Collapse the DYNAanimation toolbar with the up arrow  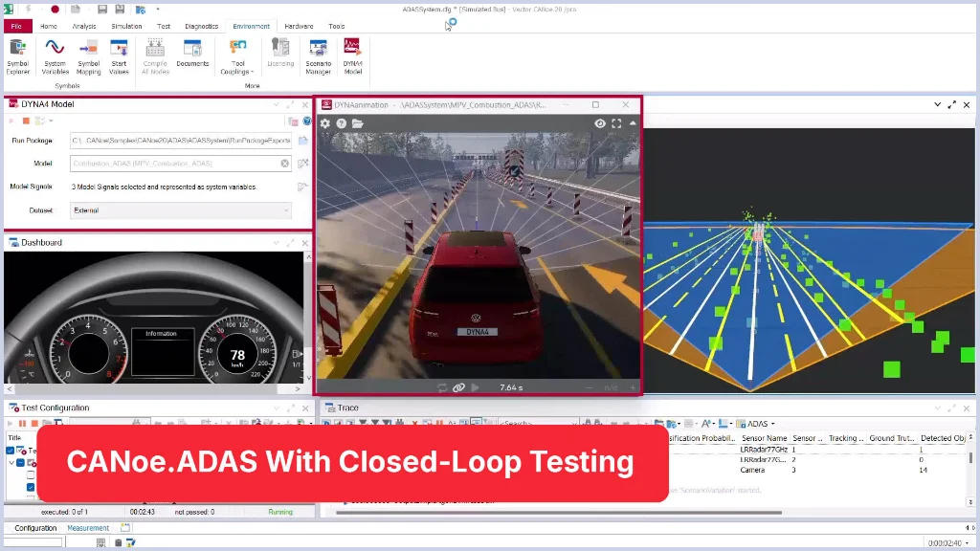coord(634,123)
